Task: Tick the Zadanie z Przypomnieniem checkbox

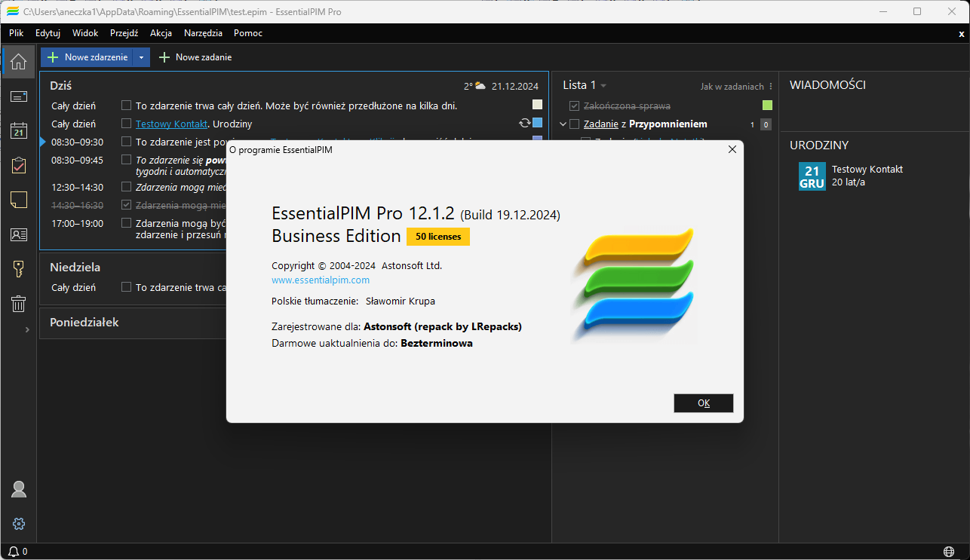Action: 575,124
